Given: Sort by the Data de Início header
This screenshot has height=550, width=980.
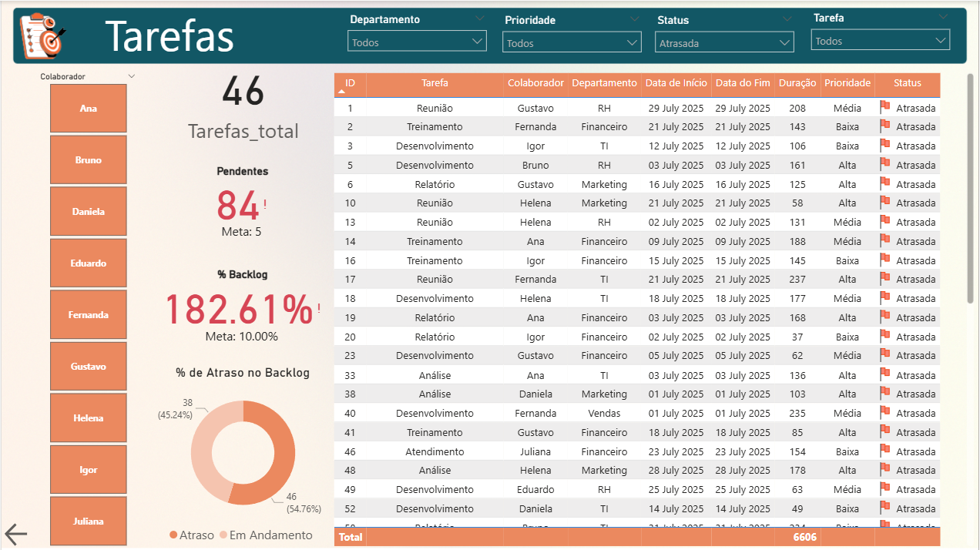Looking at the screenshot, I should (x=676, y=83).
